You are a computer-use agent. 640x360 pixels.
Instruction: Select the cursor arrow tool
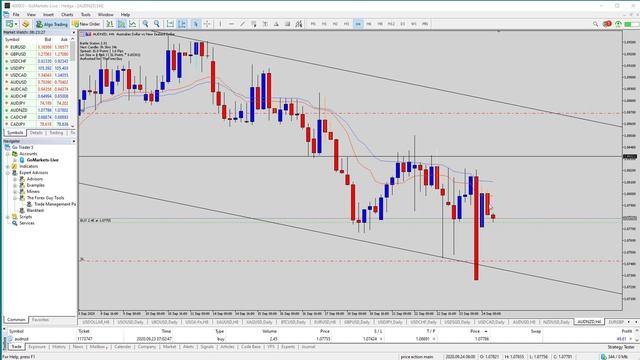point(196,24)
